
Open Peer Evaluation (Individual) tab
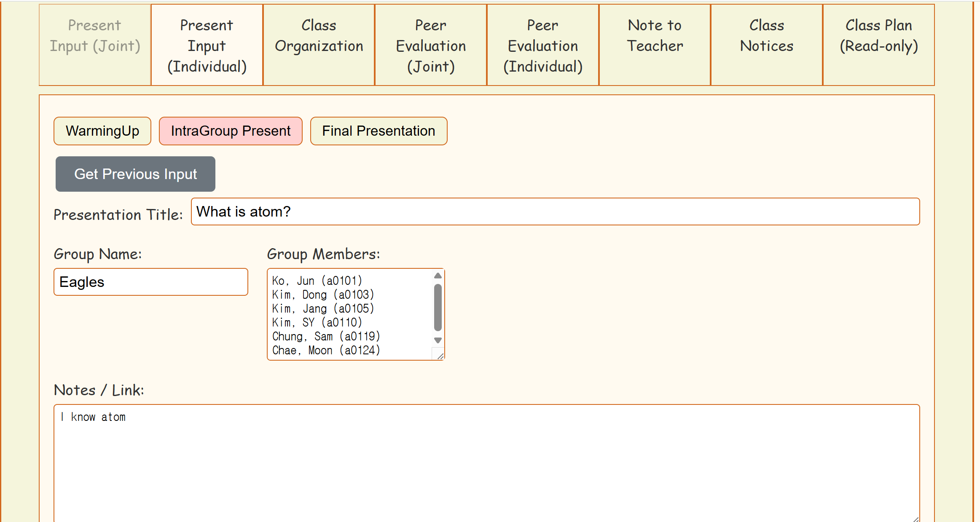(542, 45)
